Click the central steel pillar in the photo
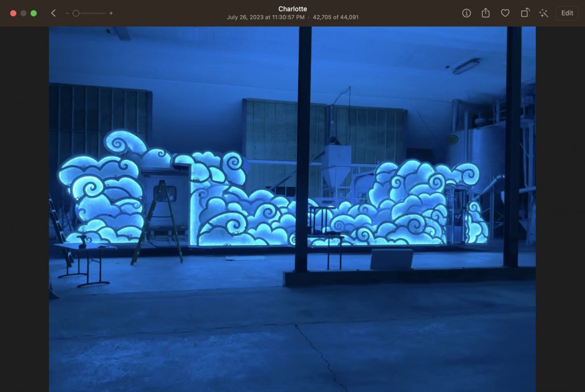The height and width of the screenshot is (392, 585). (x=303, y=149)
